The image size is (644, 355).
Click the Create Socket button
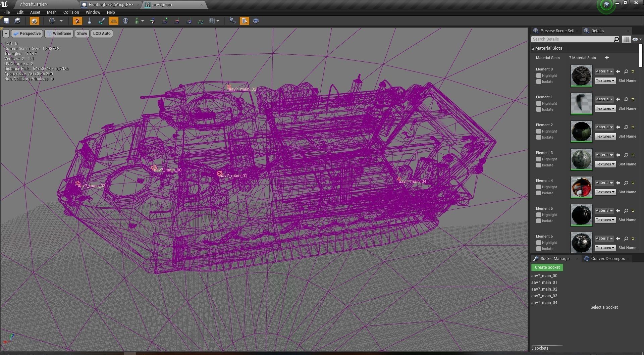click(547, 267)
